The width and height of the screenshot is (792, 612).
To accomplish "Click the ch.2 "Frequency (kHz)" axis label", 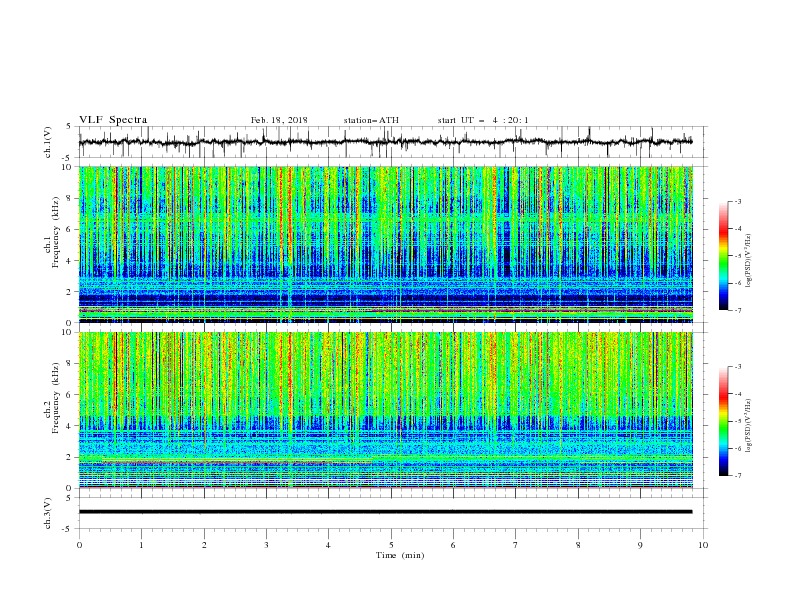I will (x=56, y=398).
